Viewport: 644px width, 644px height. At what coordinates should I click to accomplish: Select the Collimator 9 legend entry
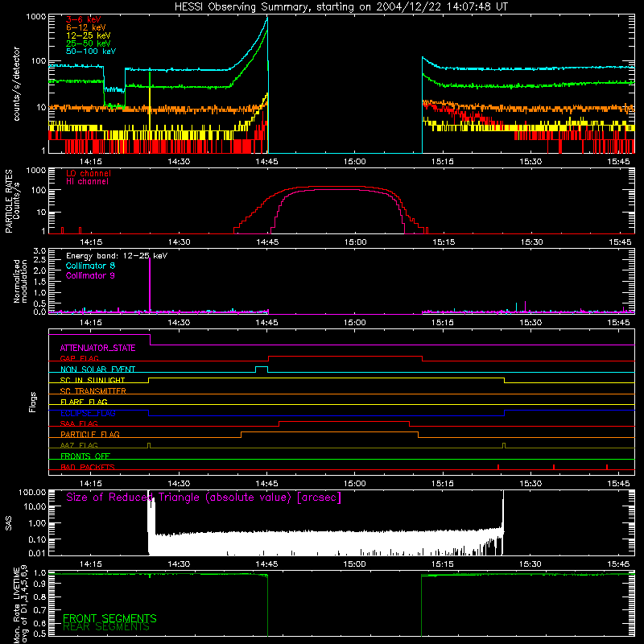90,275
